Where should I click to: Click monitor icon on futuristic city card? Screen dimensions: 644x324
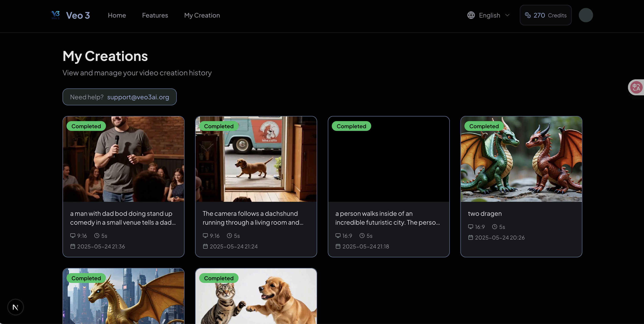[x=338, y=235]
